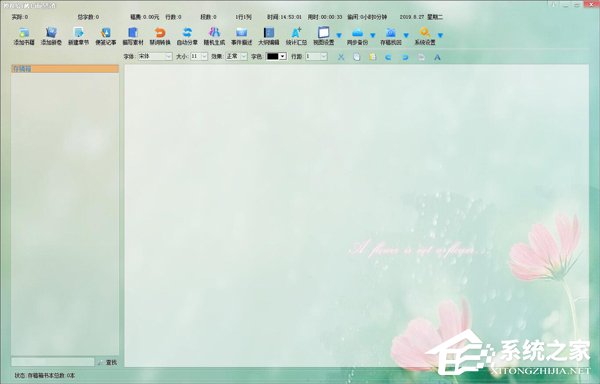Image resolution: width=600 pixels, height=384 pixels.
Task: Open the 大小 font size dropdown
Action: (x=199, y=57)
